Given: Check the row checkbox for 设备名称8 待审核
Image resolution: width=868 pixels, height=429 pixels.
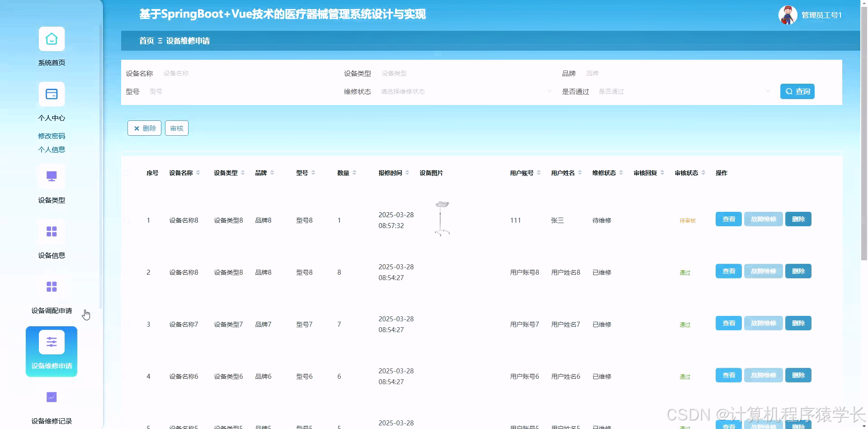Looking at the screenshot, I should click(x=127, y=220).
